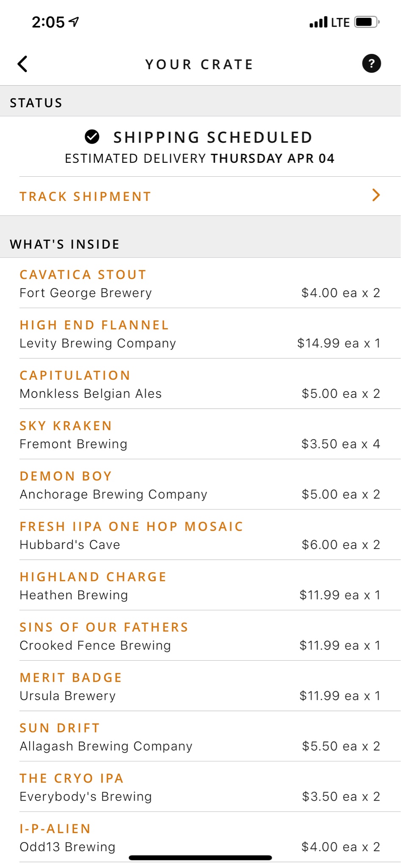Viewport: 401px width, 868px height.
Task: Tap the back arrow icon
Action: (23, 64)
